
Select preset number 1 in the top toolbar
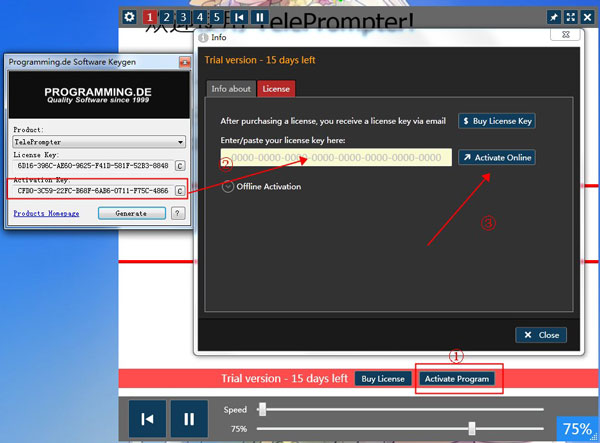pyautogui.click(x=150, y=17)
